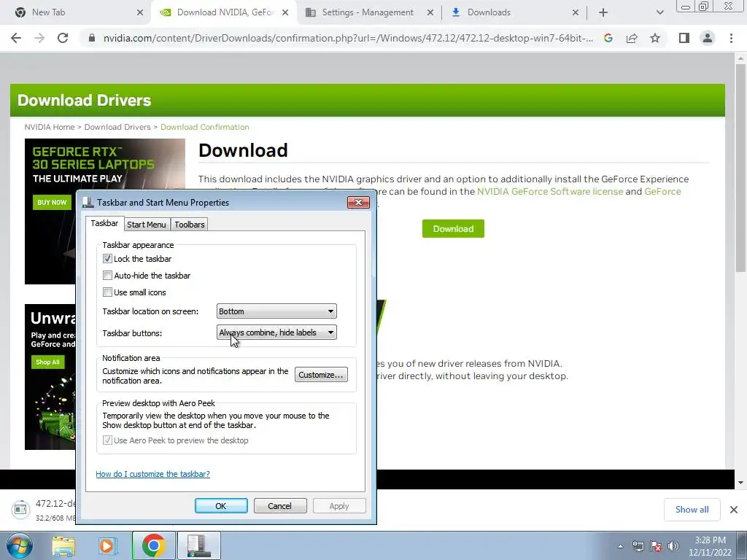Open the Toolbars tab in properties
Image resolution: width=747 pixels, height=560 pixels.
[189, 225]
